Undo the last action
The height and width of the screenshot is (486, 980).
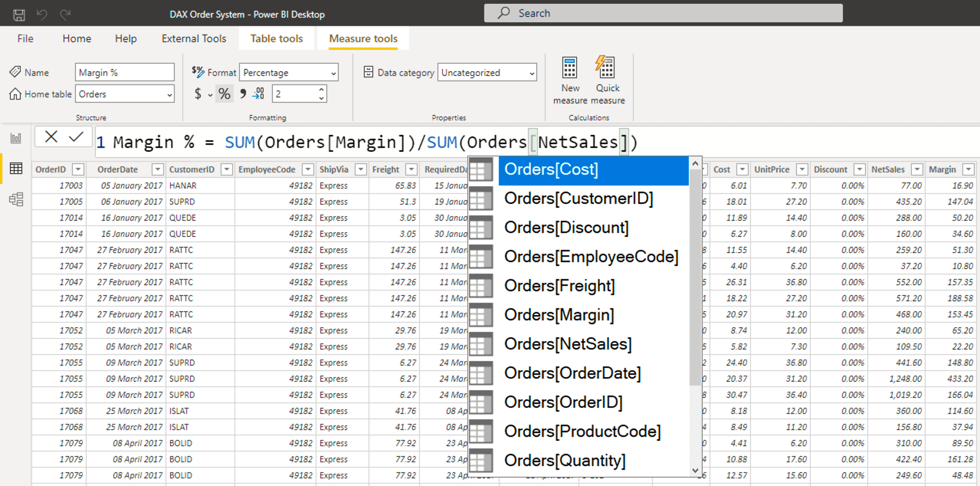(x=42, y=14)
